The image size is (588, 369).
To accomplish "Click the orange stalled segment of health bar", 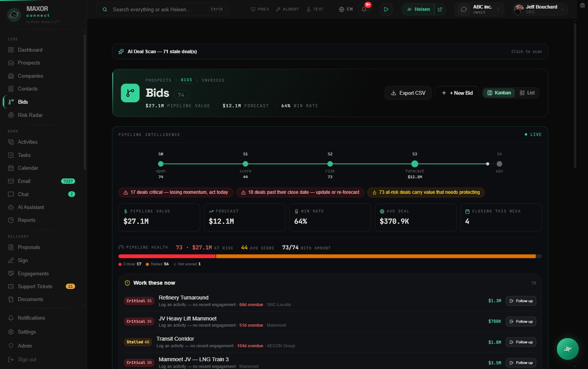I will [x=376, y=256].
